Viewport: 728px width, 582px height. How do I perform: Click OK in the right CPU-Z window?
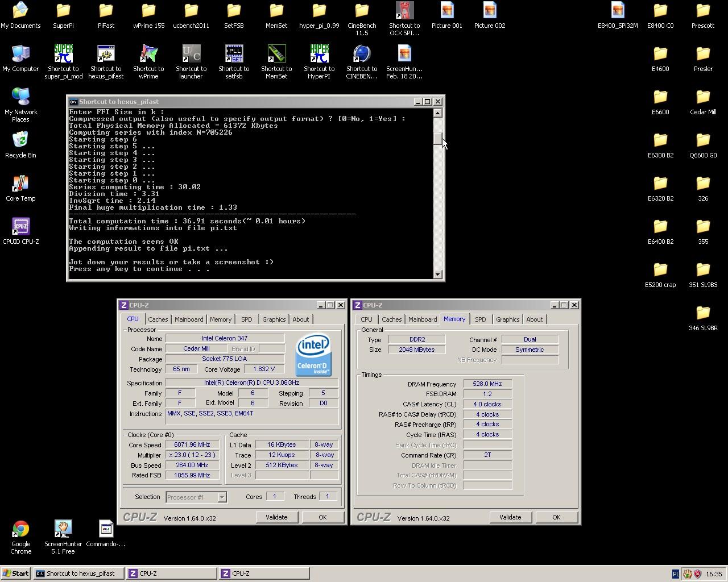click(556, 517)
